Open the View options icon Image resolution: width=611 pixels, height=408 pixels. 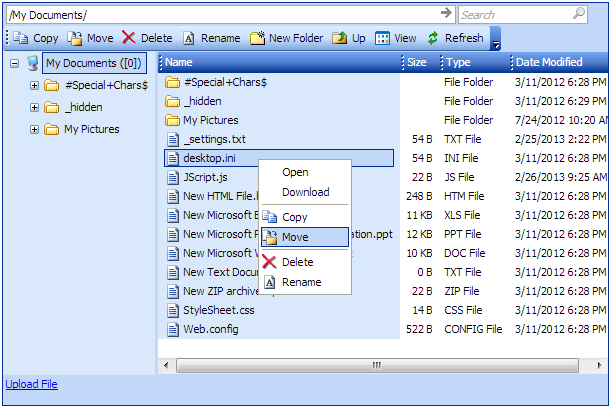pos(382,38)
